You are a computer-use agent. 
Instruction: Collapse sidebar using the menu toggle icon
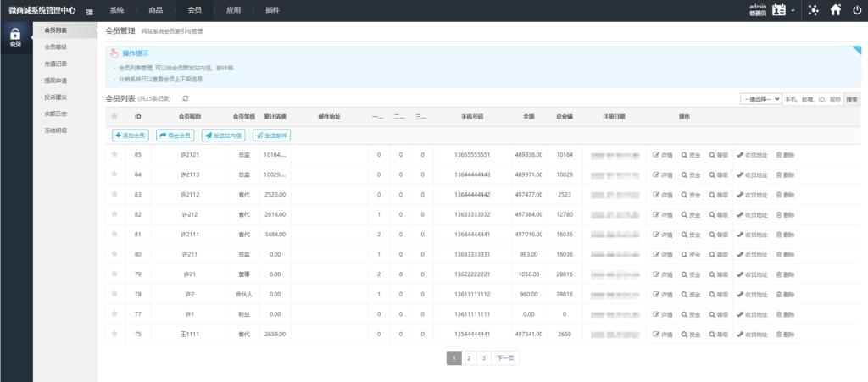click(89, 10)
